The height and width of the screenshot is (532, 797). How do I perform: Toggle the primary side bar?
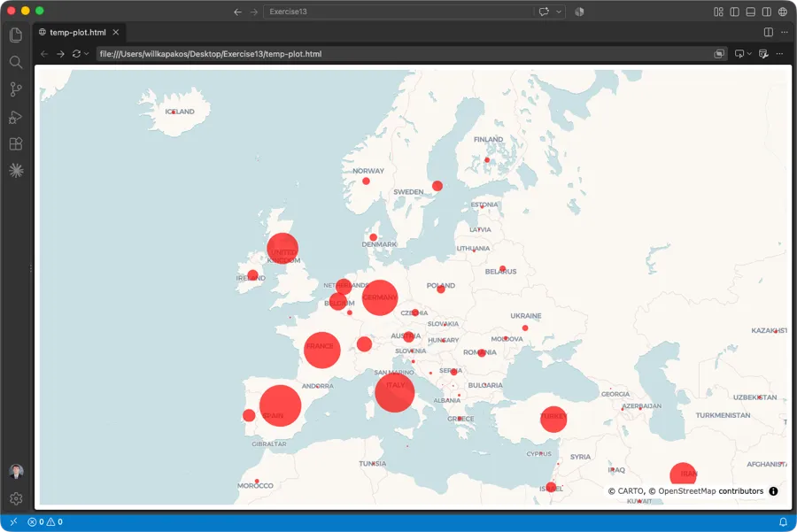pos(734,12)
